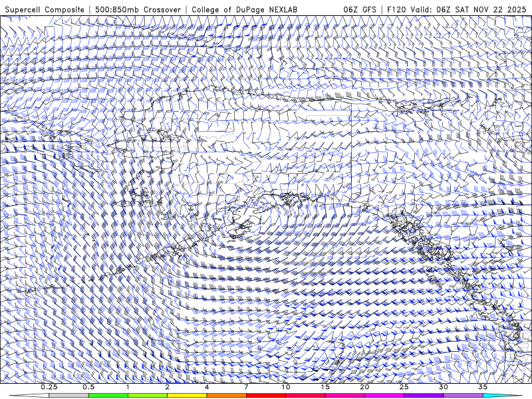Image resolution: width=532 pixels, height=399 pixels.
Task: Click the light purple color bar segment
Action: click(x=463, y=396)
